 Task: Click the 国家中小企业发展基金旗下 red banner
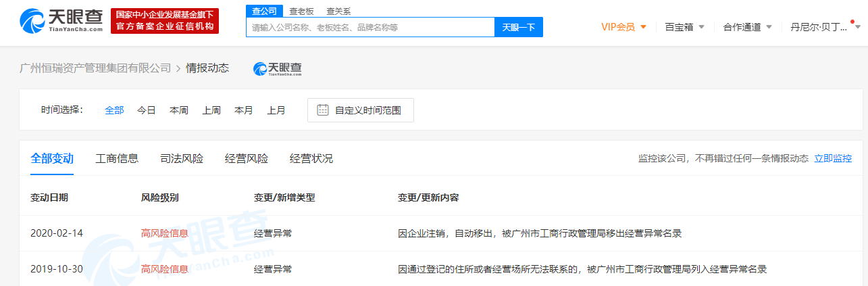point(165,21)
